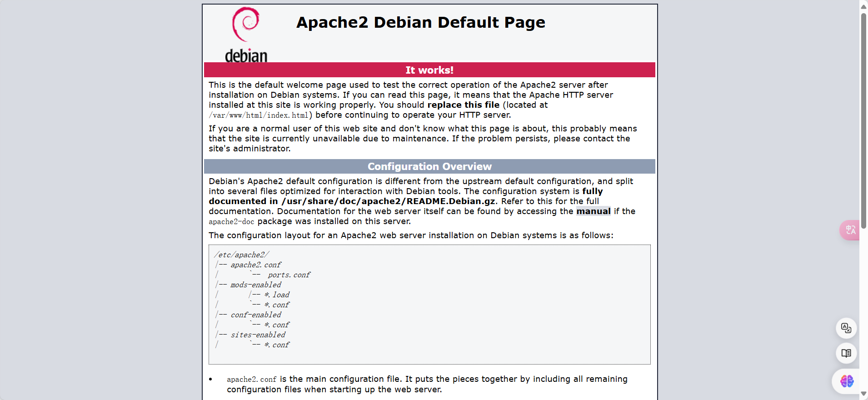Click the vertical scrollbar thumb
The width and height of the screenshot is (868, 400).
863,120
